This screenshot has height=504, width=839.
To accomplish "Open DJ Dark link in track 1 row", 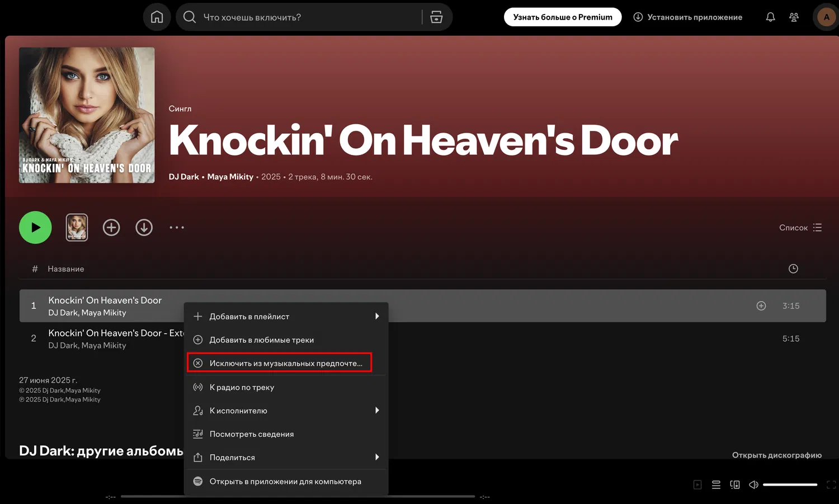I will [63, 313].
